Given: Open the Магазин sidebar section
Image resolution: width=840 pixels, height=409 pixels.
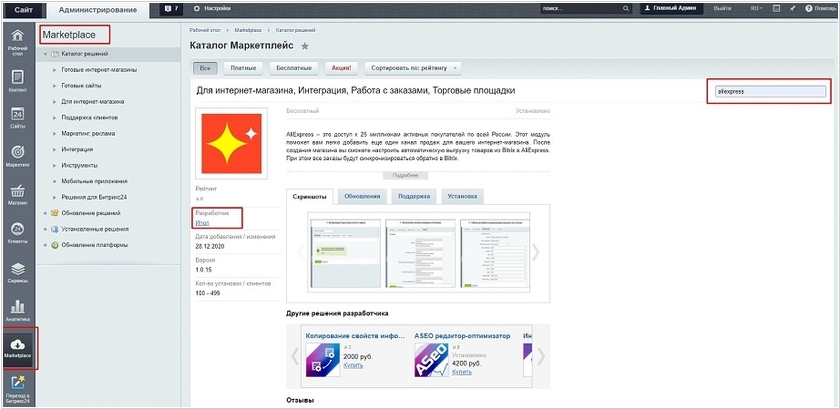Looking at the screenshot, I should (18, 195).
